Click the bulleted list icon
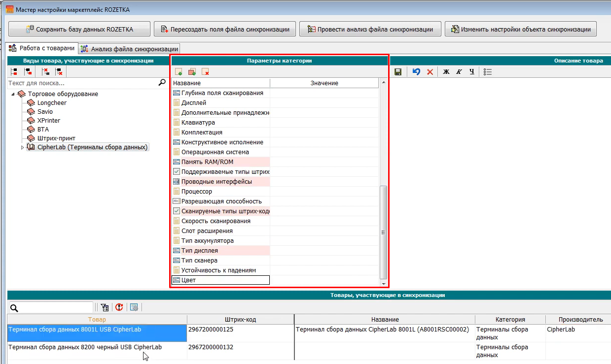611x364 pixels. tap(488, 72)
